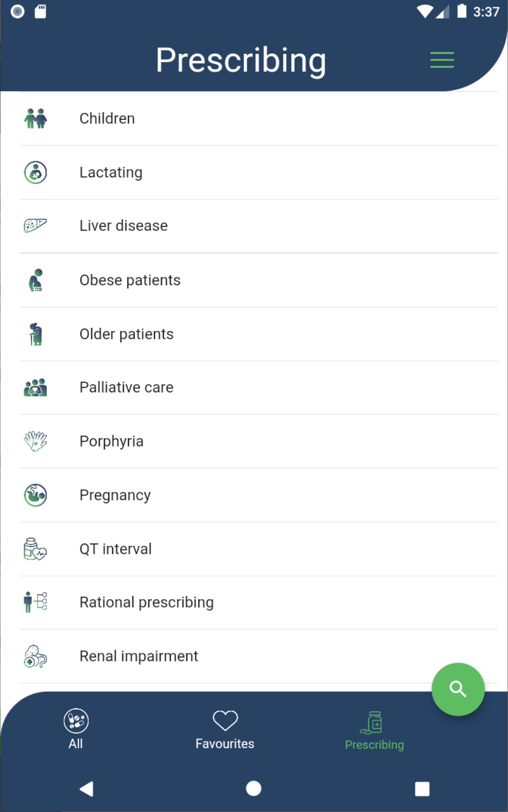The image size is (508, 812).
Task: Click the Older patients icon
Action: 35,334
